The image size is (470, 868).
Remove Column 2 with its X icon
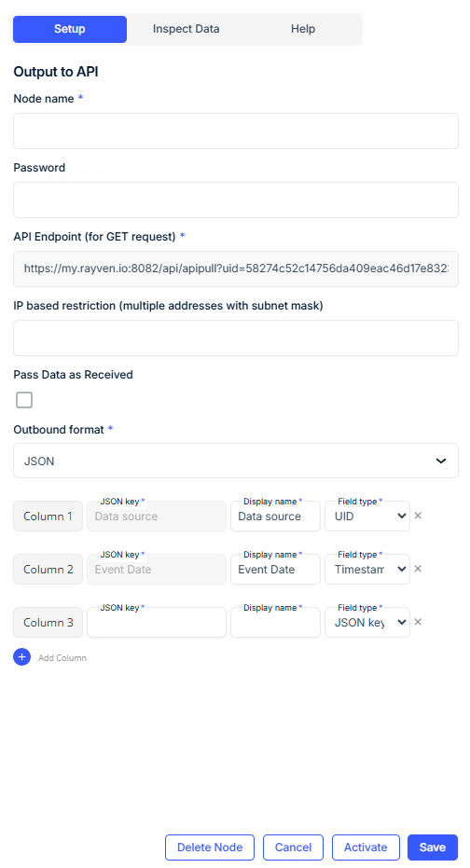click(418, 569)
